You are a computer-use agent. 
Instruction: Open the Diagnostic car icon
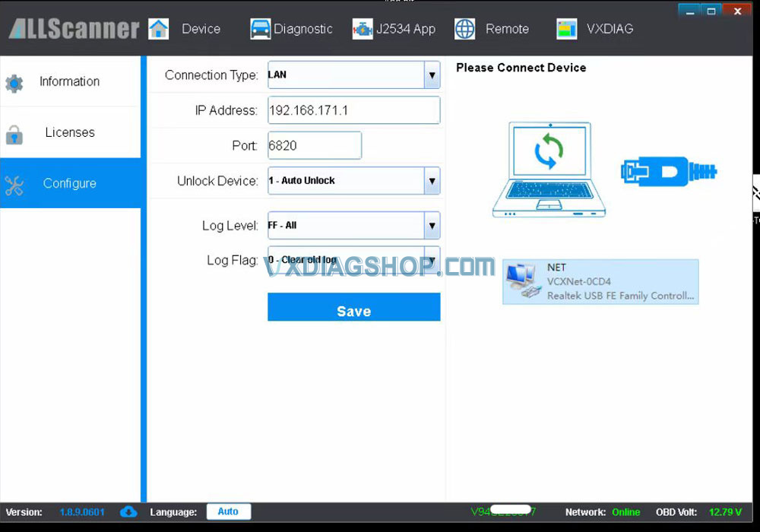tap(260, 29)
